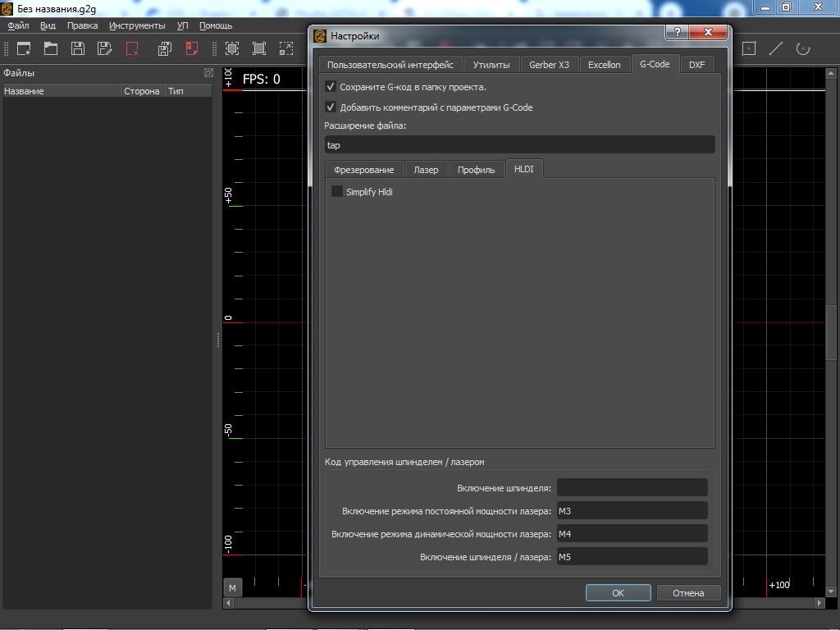Click vertical scrollbar down arrow in canvas
The width and height of the screenshot is (840, 630).
point(831,592)
